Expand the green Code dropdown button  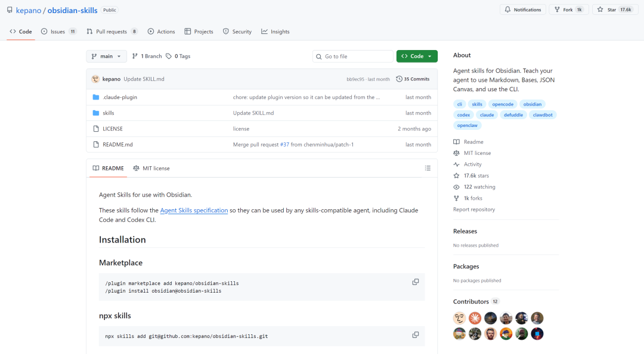417,56
